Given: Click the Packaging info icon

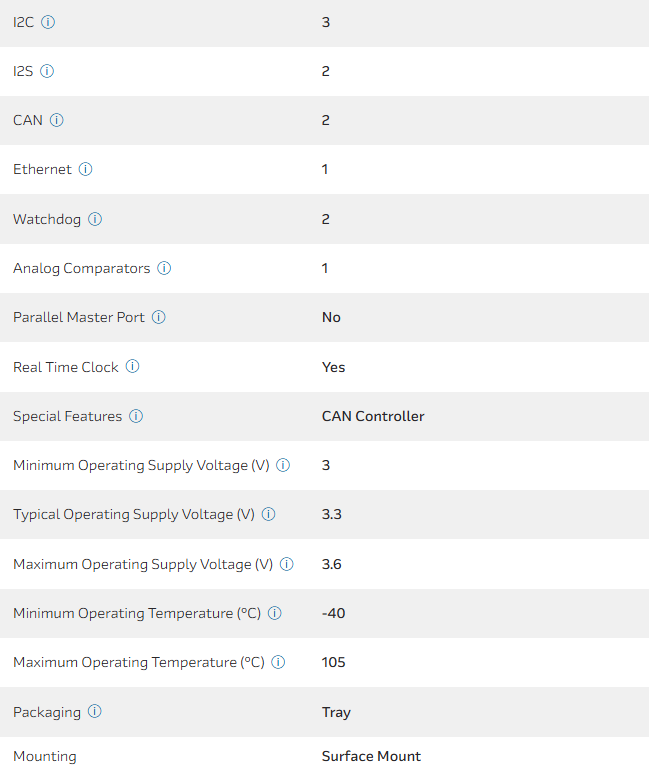Looking at the screenshot, I should [95, 712].
